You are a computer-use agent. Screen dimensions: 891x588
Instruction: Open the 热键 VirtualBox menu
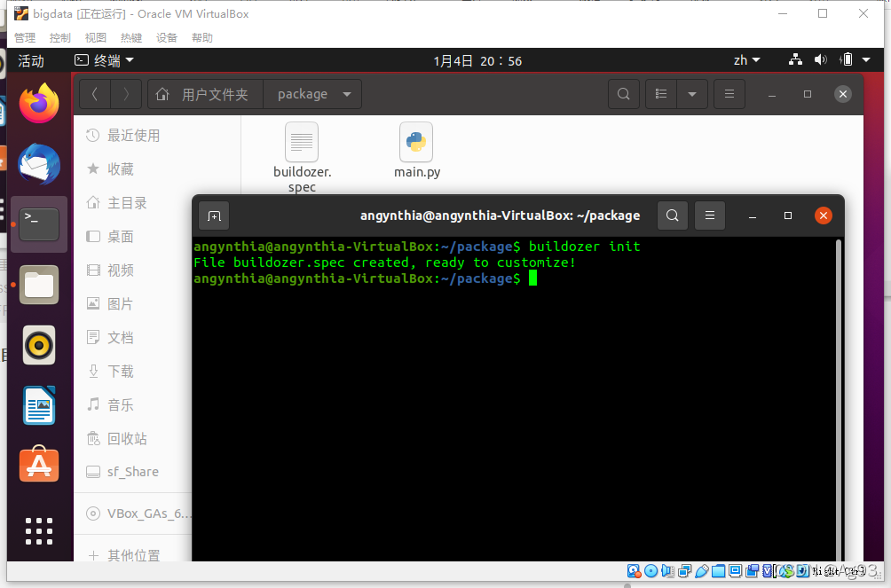130,37
